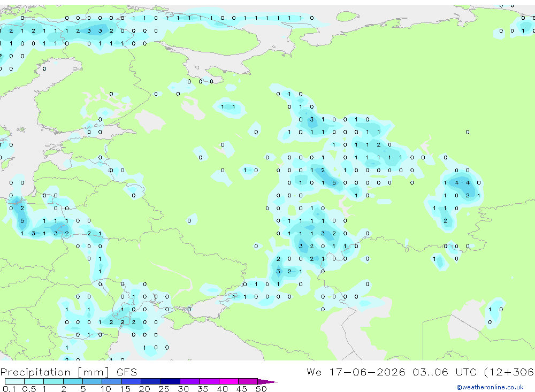The height and width of the screenshot is (392, 535).
Task: Click the '(12+306' forecast run text
Action: tap(509, 372)
